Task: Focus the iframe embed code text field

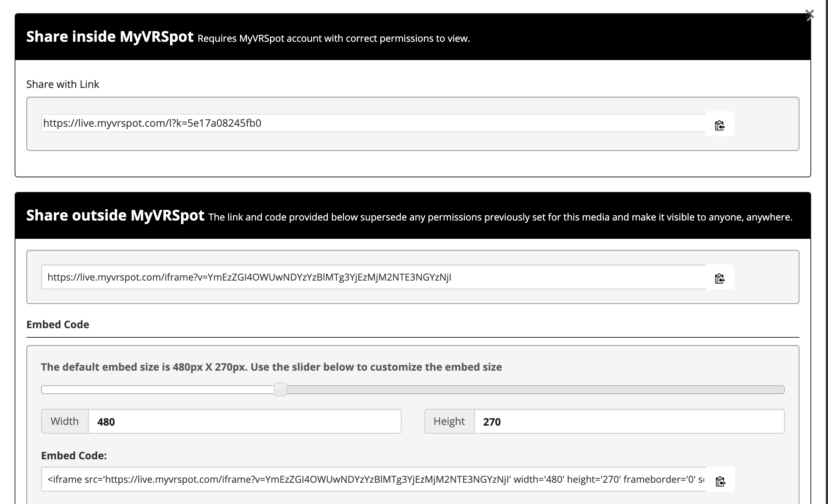Action: click(x=374, y=479)
